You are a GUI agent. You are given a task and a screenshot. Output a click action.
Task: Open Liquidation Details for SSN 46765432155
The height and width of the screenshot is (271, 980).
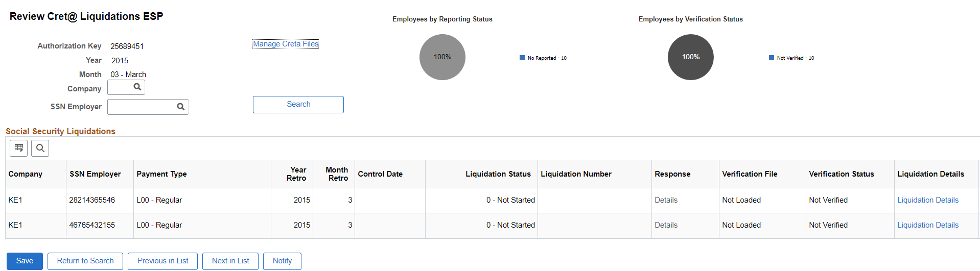[x=928, y=225]
